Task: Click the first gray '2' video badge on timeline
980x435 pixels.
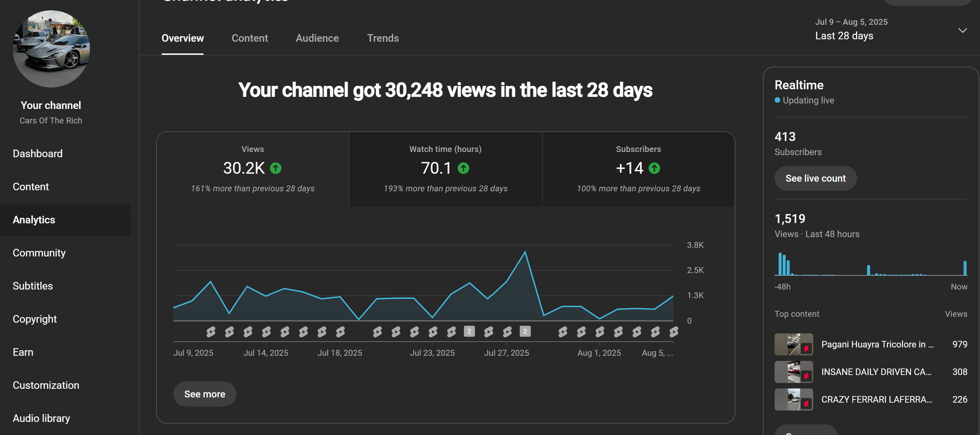Action: pyautogui.click(x=469, y=332)
